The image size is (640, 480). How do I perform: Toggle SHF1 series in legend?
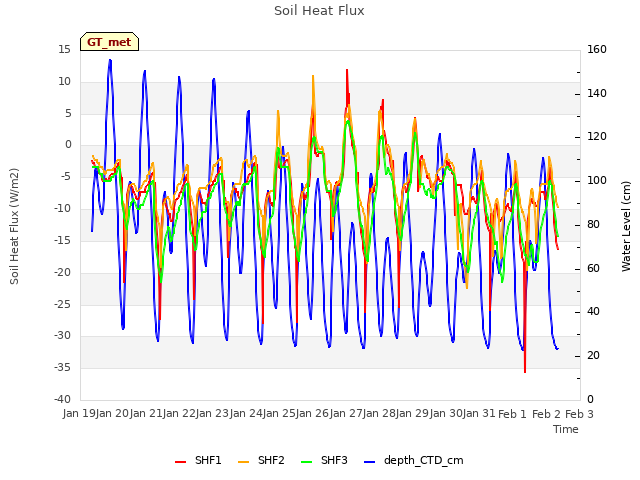(198, 460)
